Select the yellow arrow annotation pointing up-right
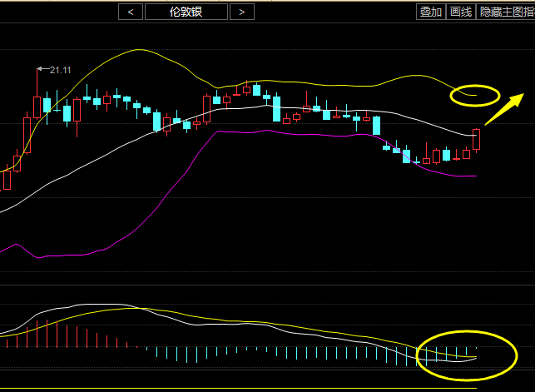Image resolution: width=535 pixels, height=392 pixels. point(505,108)
